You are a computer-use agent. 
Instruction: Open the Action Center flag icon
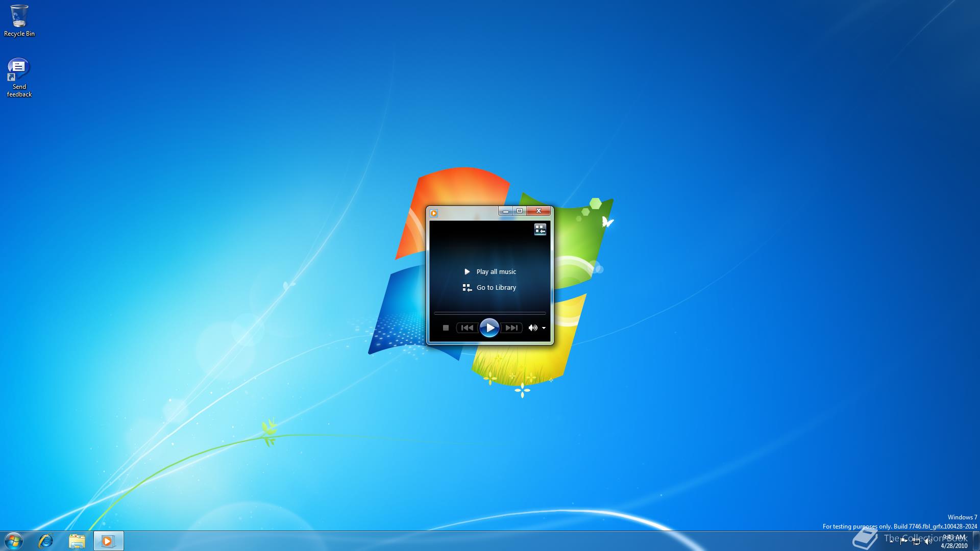click(903, 541)
